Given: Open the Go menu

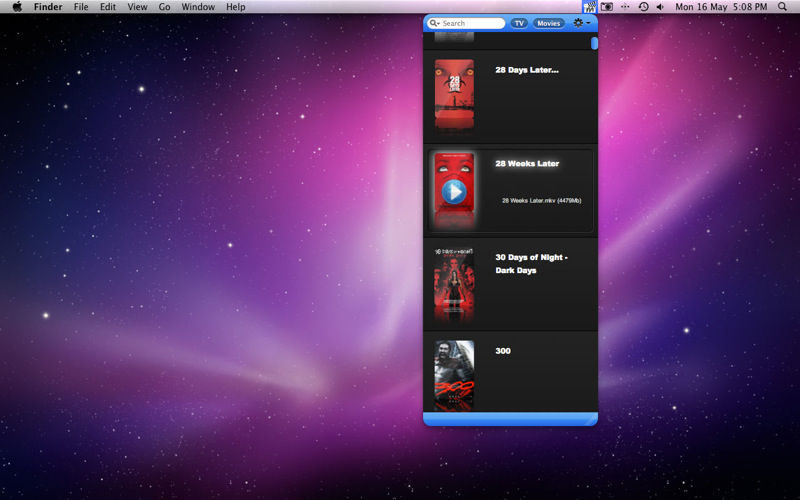Looking at the screenshot, I should point(164,7).
